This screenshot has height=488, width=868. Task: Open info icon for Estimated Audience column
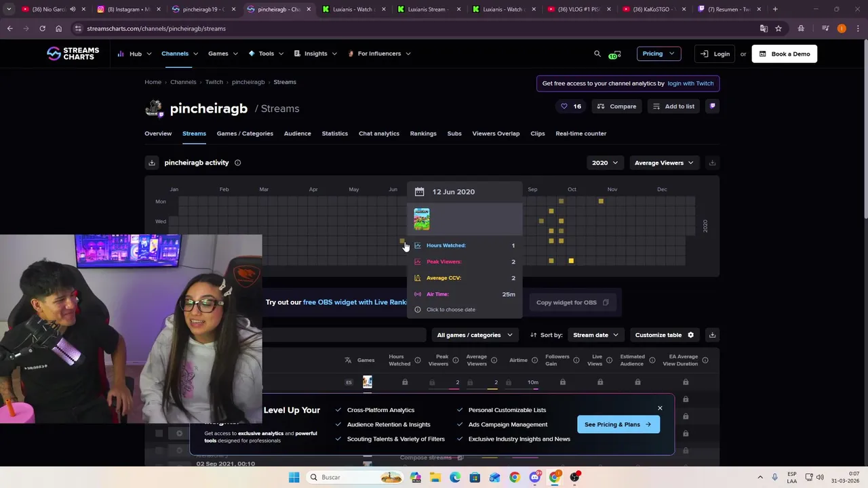[x=652, y=360]
